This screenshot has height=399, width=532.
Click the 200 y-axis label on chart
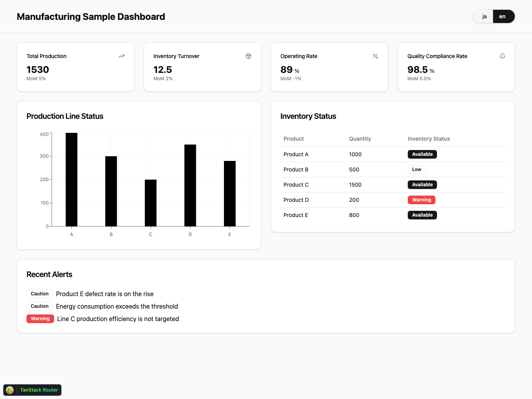[44, 180]
